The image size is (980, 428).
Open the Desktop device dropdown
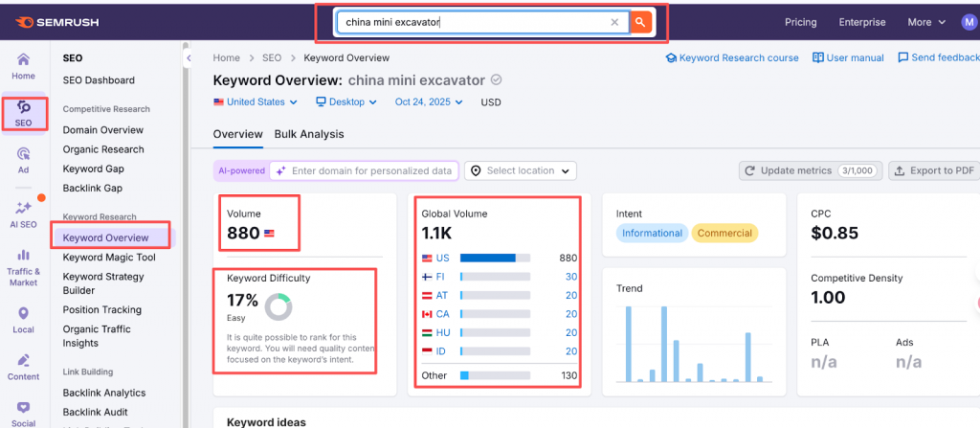click(346, 101)
